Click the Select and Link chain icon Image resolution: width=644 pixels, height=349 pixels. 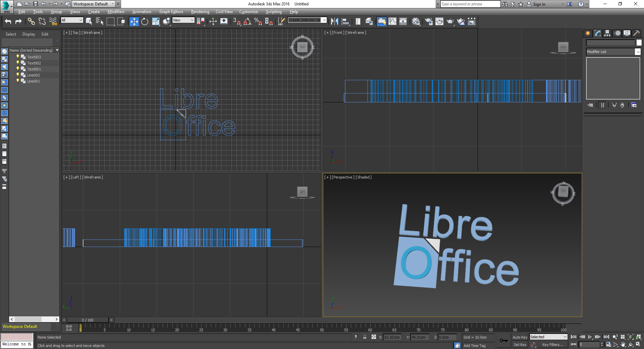(x=31, y=22)
